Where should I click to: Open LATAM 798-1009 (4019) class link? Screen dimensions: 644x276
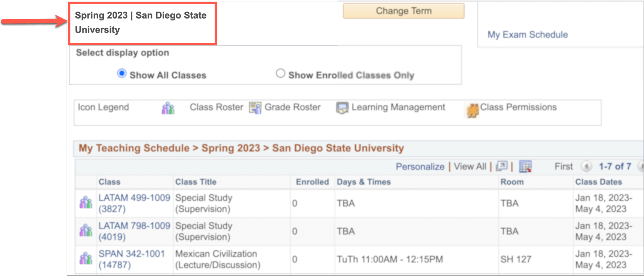coord(134,231)
